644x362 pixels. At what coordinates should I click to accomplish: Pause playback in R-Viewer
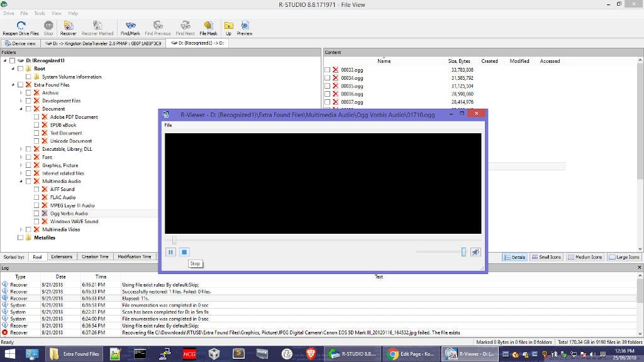(171, 252)
